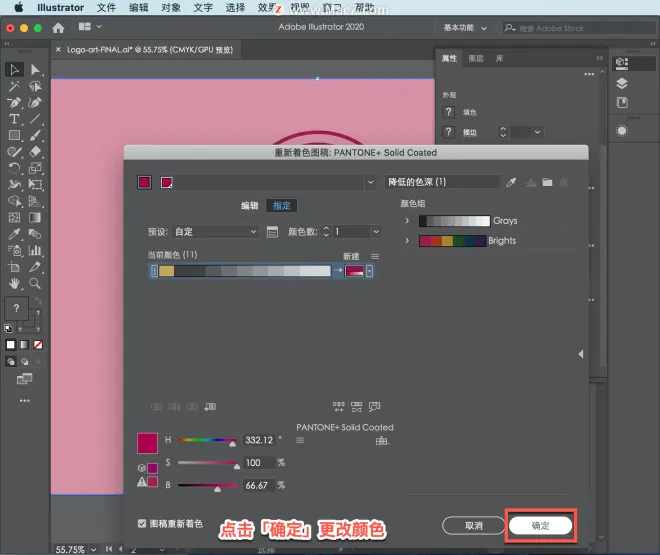Open the 对象 menu

point(170,8)
